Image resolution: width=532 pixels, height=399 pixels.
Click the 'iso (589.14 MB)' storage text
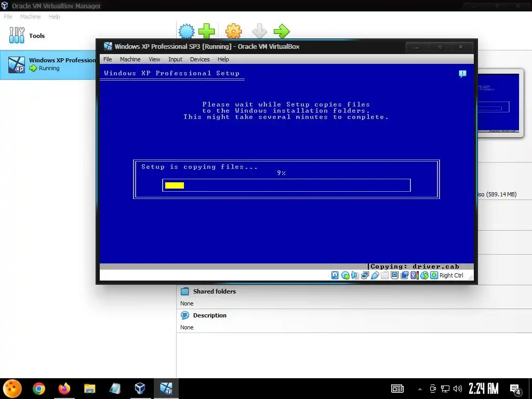tap(497, 194)
